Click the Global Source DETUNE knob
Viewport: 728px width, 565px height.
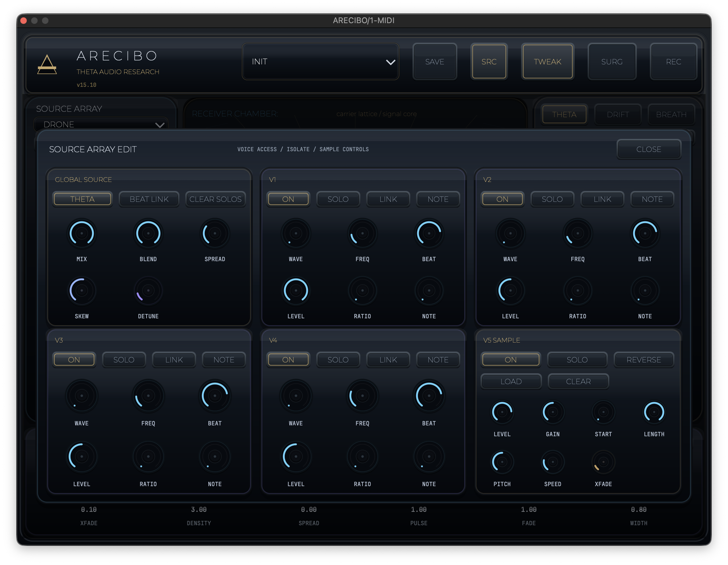(x=148, y=290)
